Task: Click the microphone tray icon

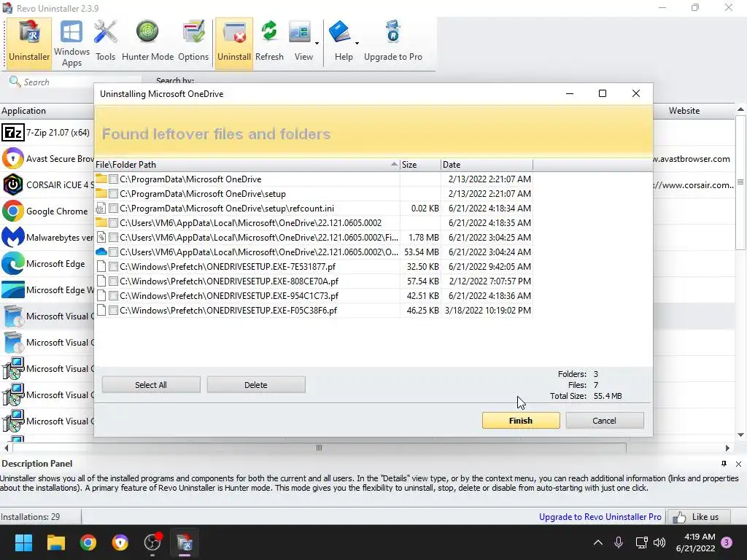Action: (x=619, y=542)
